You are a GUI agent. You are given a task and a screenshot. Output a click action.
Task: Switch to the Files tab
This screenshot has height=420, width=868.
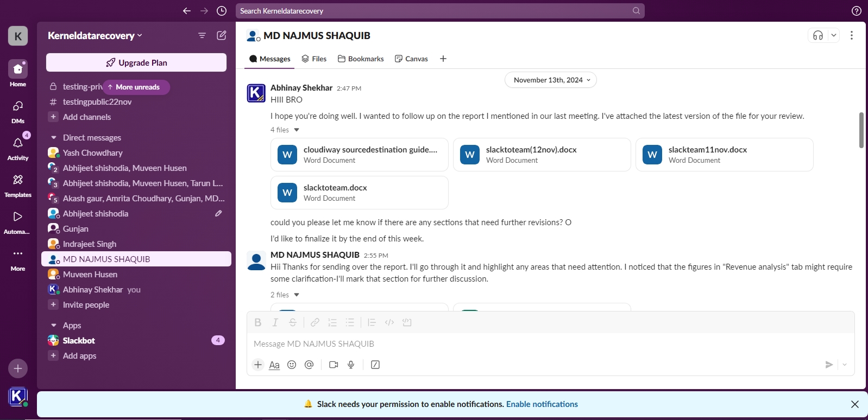click(314, 59)
